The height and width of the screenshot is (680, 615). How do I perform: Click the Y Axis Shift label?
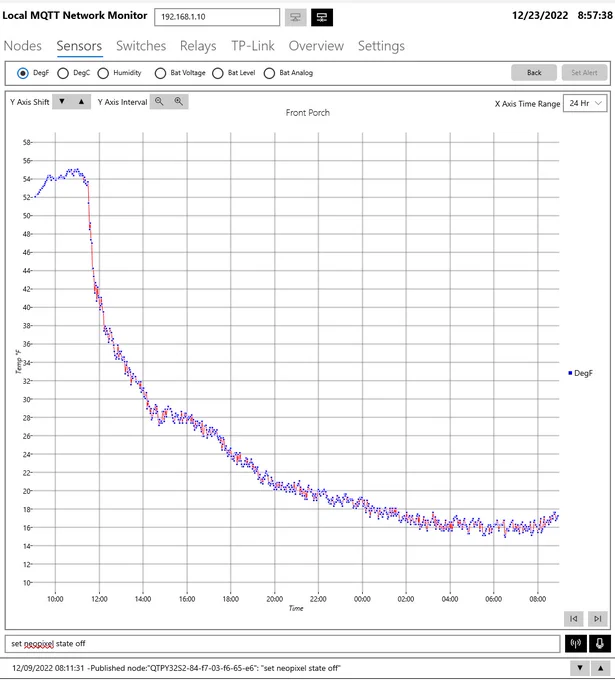(29, 102)
